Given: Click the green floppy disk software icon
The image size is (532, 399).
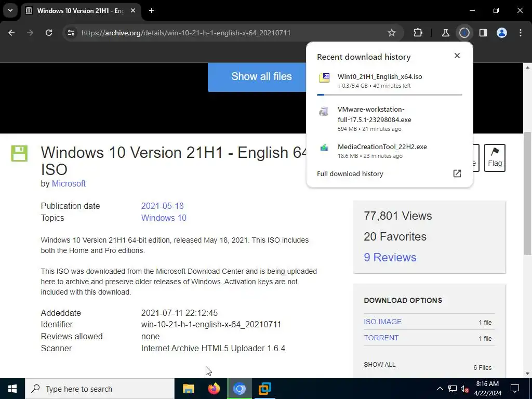Looking at the screenshot, I should (x=19, y=153).
